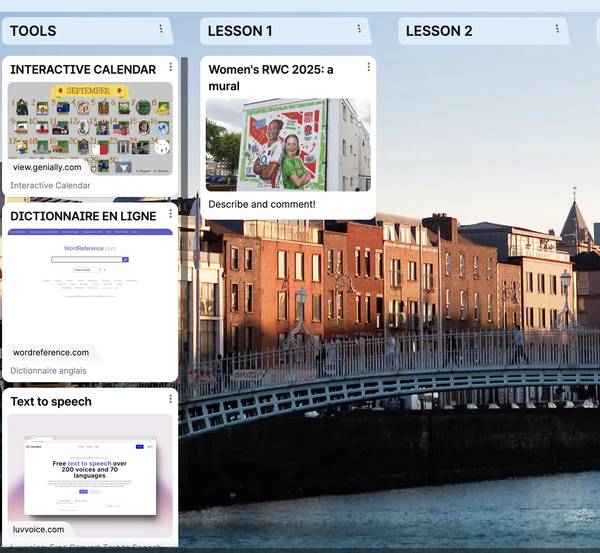Screen dimensions: 600x553
Task: Open options for INTERACTIVE CALENDAR card
Action: pyautogui.click(x=171, y=67)
